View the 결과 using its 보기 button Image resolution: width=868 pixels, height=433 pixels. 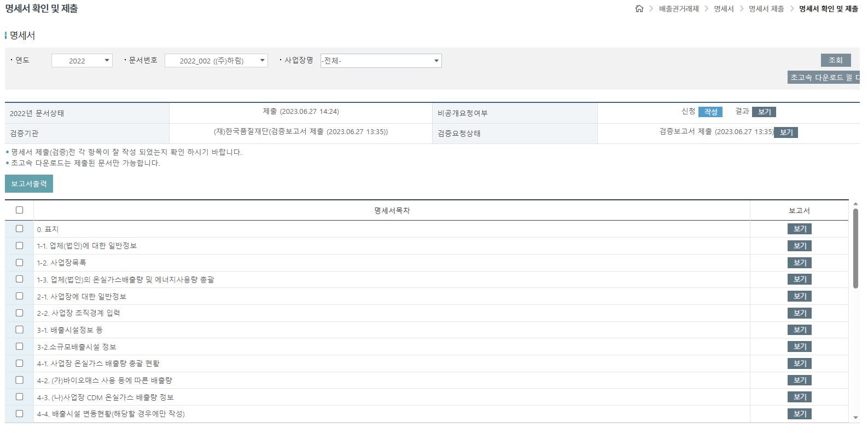click(764, 112)
